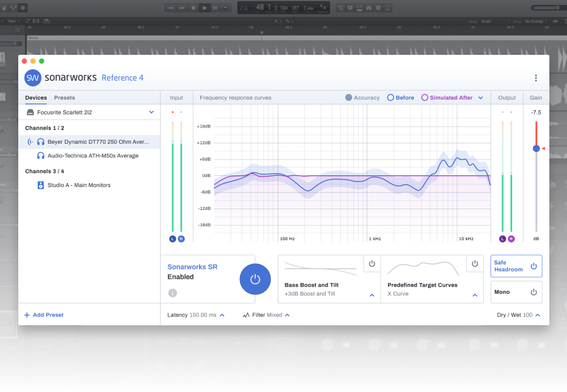Click the audio interface icon beside Focusrite Scarlett
Viewport: 567px width, 392px height.
pyautogui.click(x=30, y=112)
